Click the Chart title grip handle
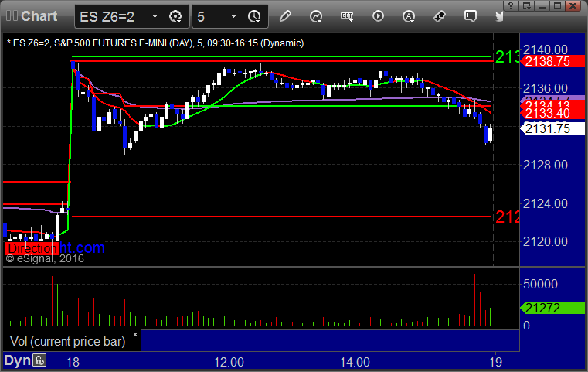 point(12,15)
